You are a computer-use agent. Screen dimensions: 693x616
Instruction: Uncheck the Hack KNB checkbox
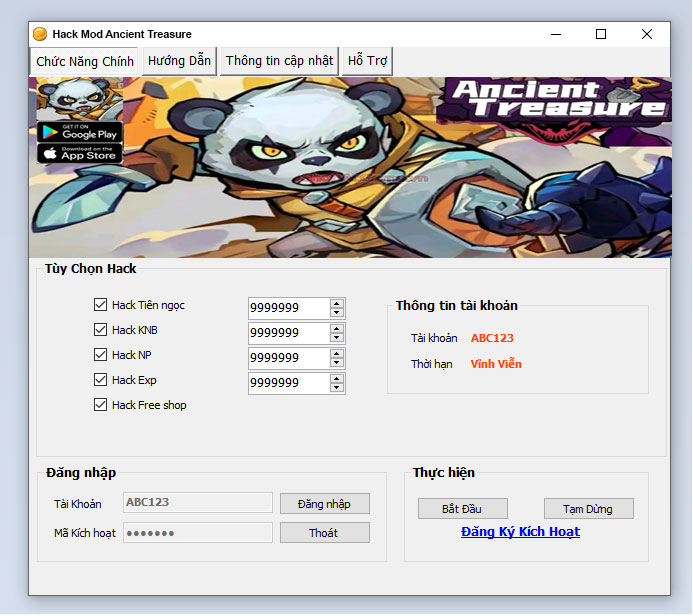[100, 330]
